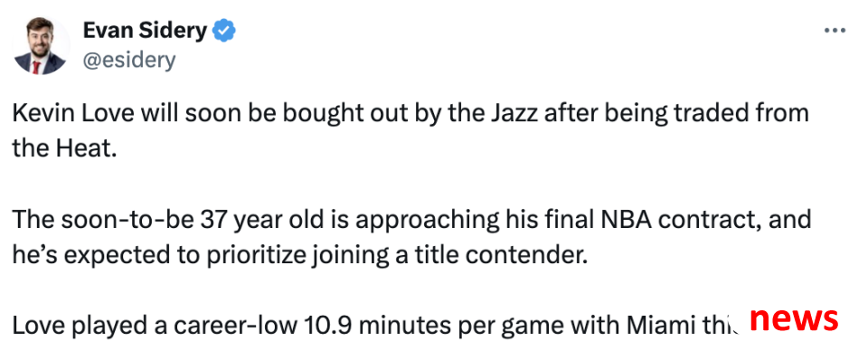Open Evan Sidery's profile avatar photo
Image resolution: width=868 pixels, height=351 pixels.
41,46
